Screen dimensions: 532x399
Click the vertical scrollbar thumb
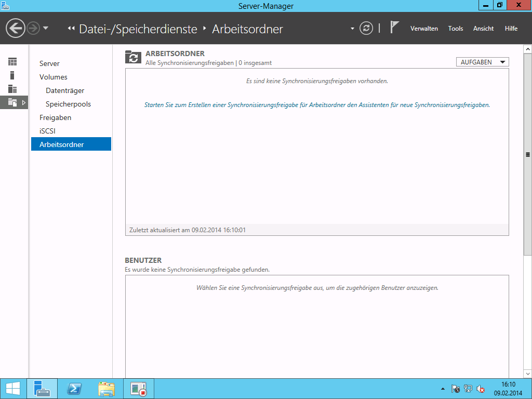pos(528,154)
